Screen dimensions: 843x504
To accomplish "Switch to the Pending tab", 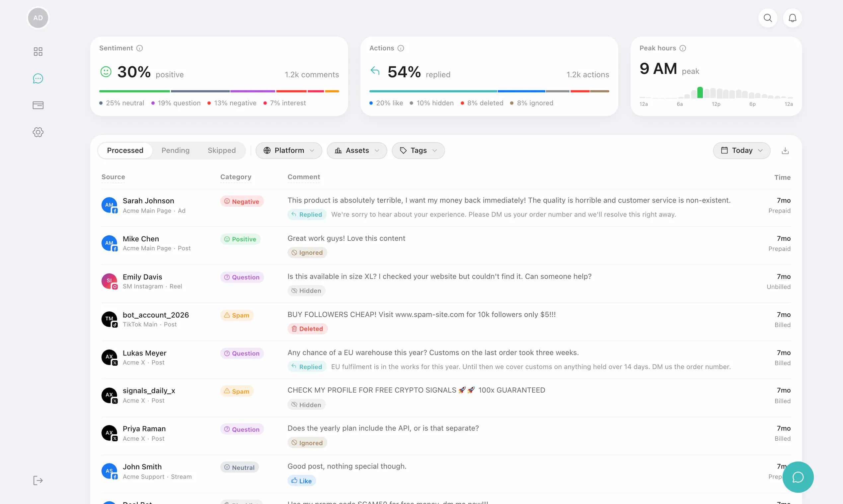I will coord(175,151).
